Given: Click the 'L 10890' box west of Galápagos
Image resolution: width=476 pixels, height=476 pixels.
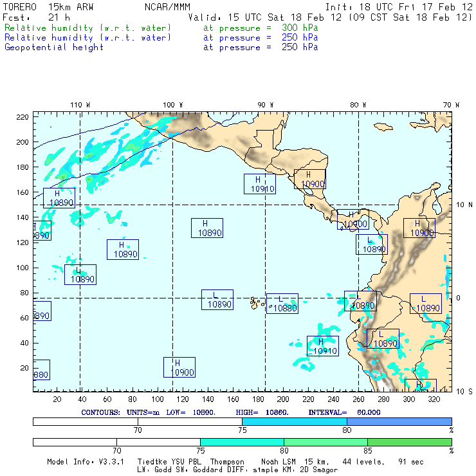Looking at the screenshot, I should (x=217, y=300).
